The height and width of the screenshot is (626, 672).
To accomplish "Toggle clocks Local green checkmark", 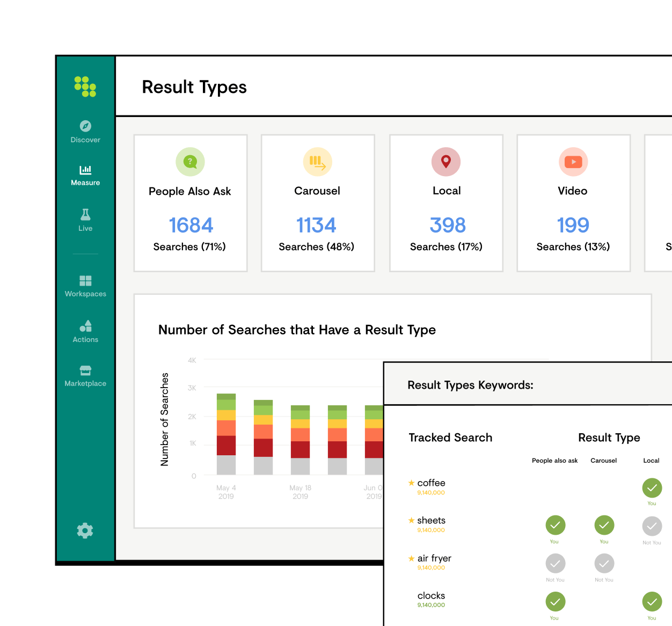I will click(x=652, y=602).
